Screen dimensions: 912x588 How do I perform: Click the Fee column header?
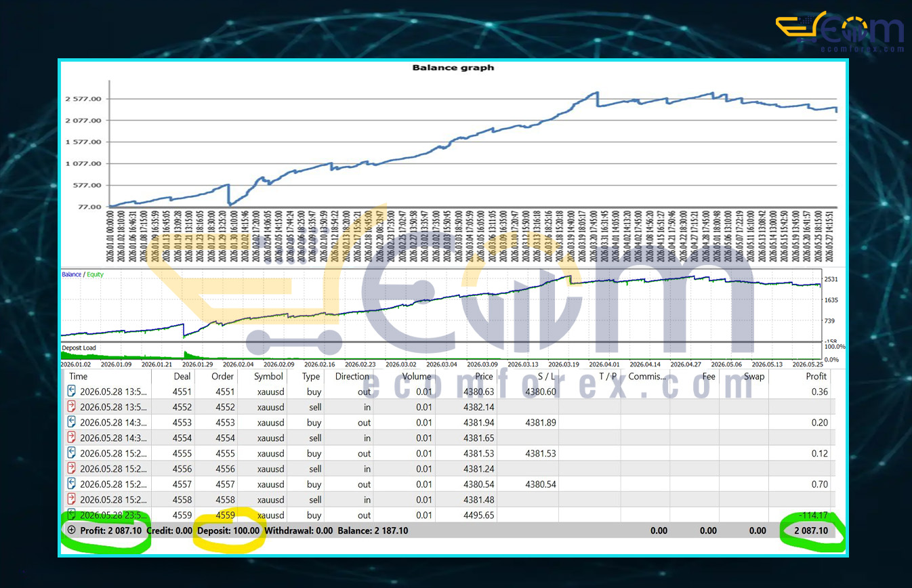click(x=709, y=376)
